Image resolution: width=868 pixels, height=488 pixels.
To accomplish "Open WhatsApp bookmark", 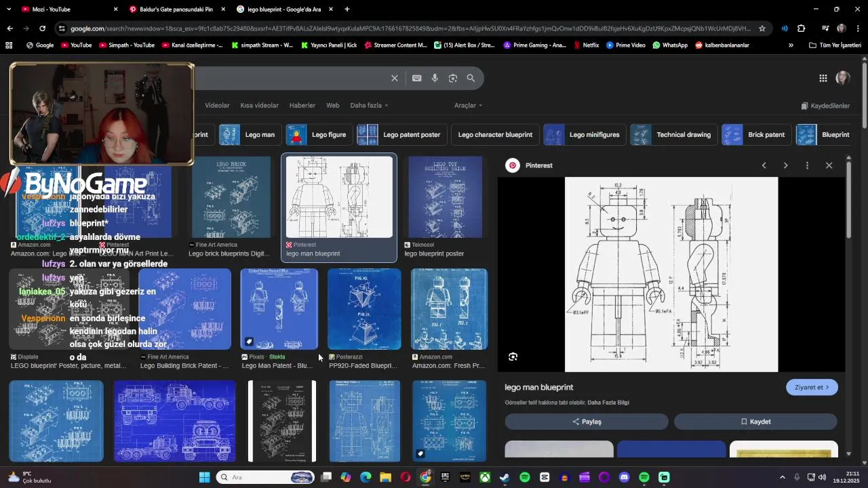I will click(670, 45).
